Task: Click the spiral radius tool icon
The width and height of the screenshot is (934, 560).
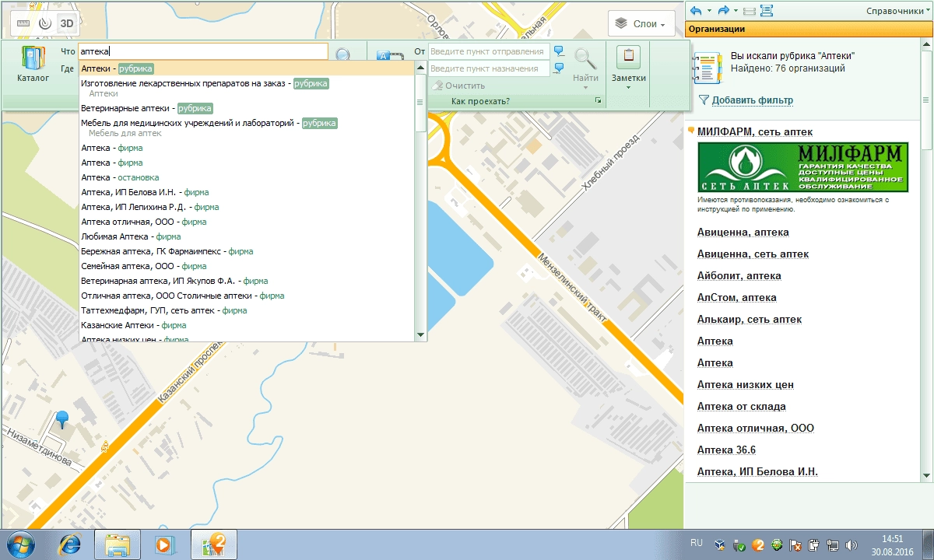Action: point(44,23)
